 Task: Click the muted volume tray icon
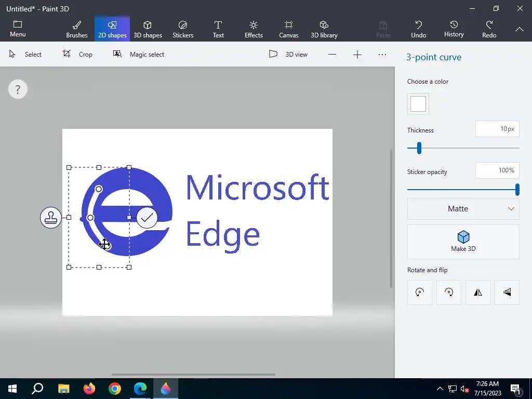[464, 389]
